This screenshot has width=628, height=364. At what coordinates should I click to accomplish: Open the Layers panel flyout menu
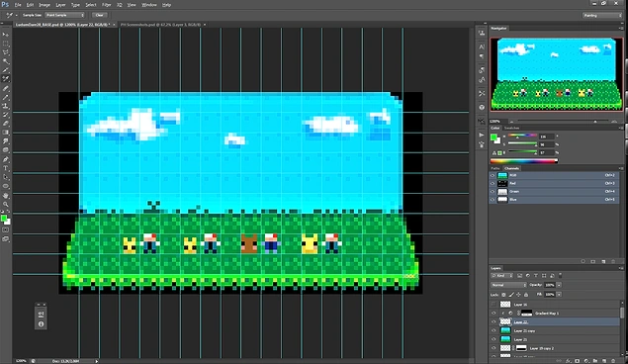(621, 268)
